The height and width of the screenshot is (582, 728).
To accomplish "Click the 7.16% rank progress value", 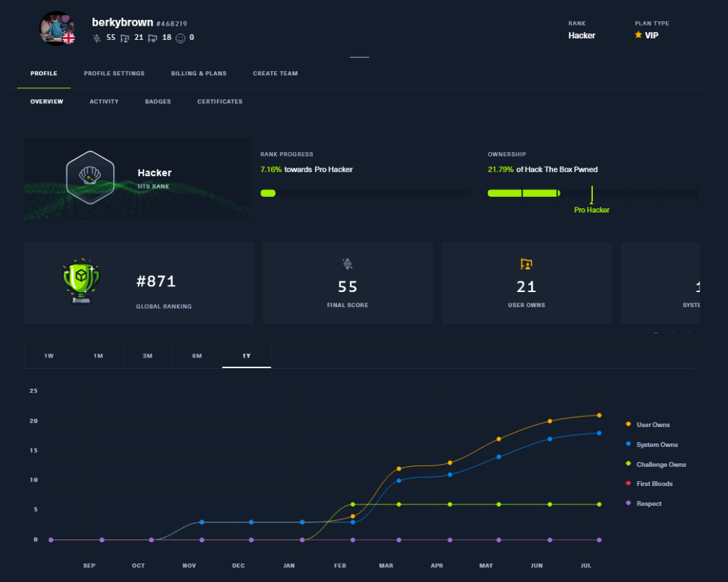I will [271, 169].
